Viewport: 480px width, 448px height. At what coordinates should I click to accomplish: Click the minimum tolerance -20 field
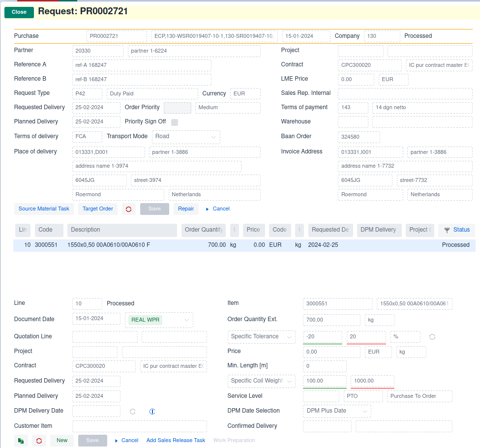click(x=322, y=337)
